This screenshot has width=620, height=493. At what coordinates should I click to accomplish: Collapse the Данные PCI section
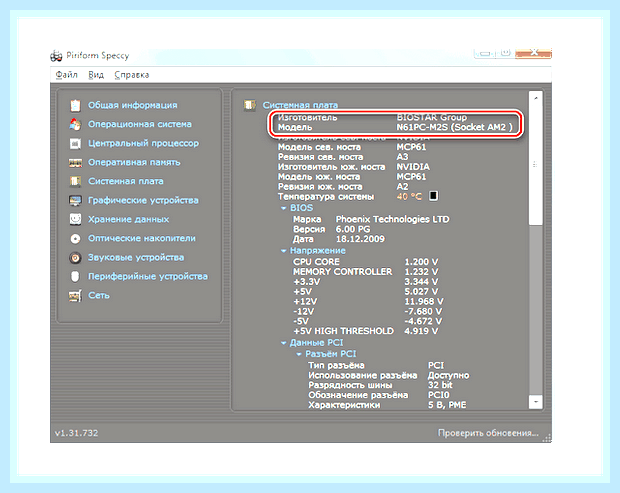pyautogui.click(x=283, y=343)
